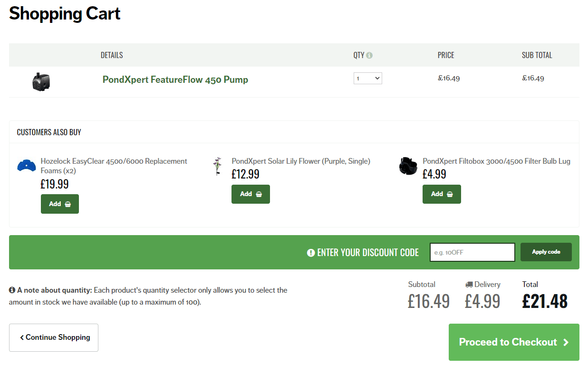
Task: Click the delivery truck icon near Delivery cost
Action: [x=469, y=284]
